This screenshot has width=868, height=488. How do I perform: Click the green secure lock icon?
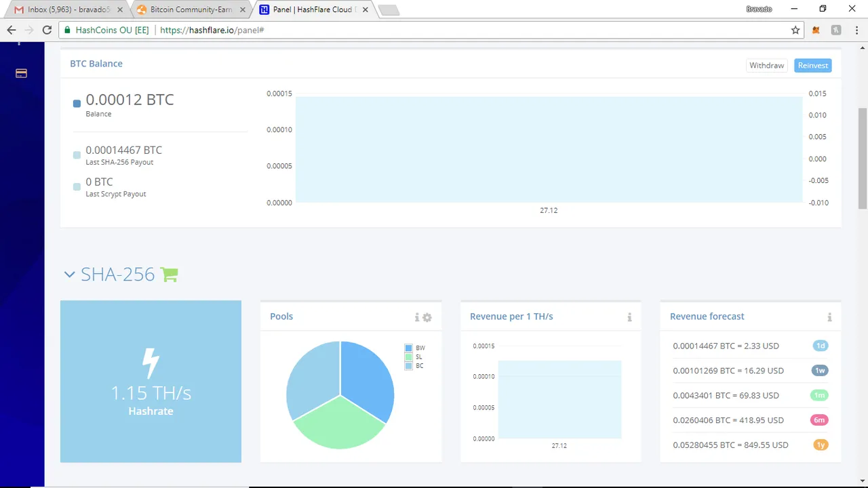tap(66, 30)
